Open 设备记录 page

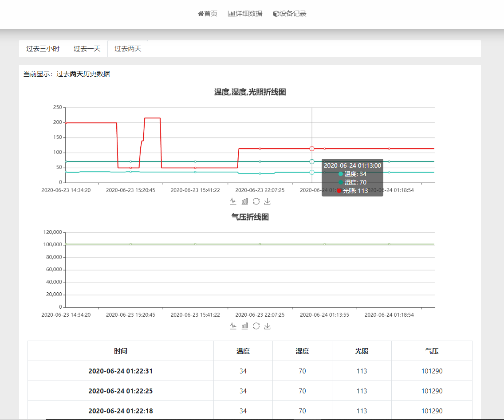click(290, 14)
